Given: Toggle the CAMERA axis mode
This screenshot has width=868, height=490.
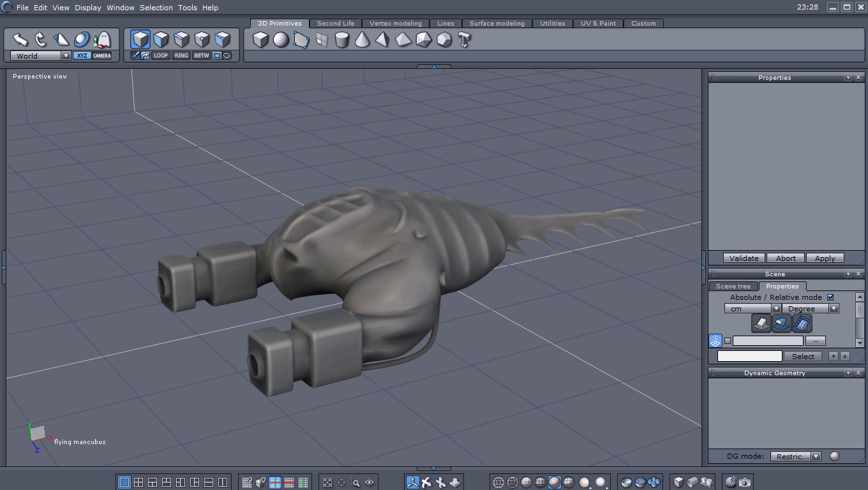Looking at the screenshot, I should (x=101, y=56).
